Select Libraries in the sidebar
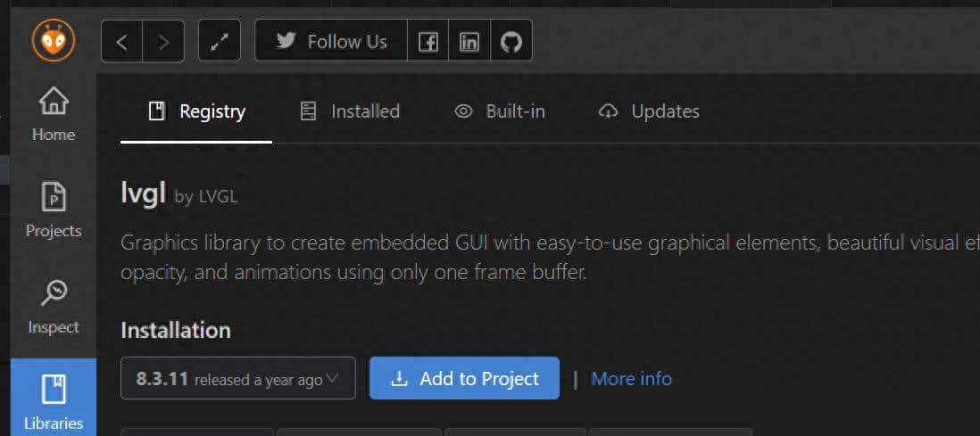The width and height of the screenshot is (980, 436). point(54,402)
